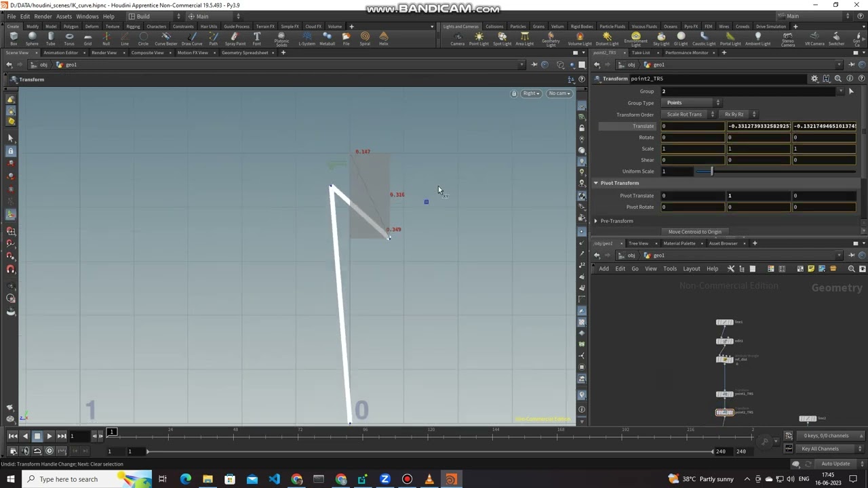Create a Spiral curve
The image size is (868, 488).
(x=365, y=39)
